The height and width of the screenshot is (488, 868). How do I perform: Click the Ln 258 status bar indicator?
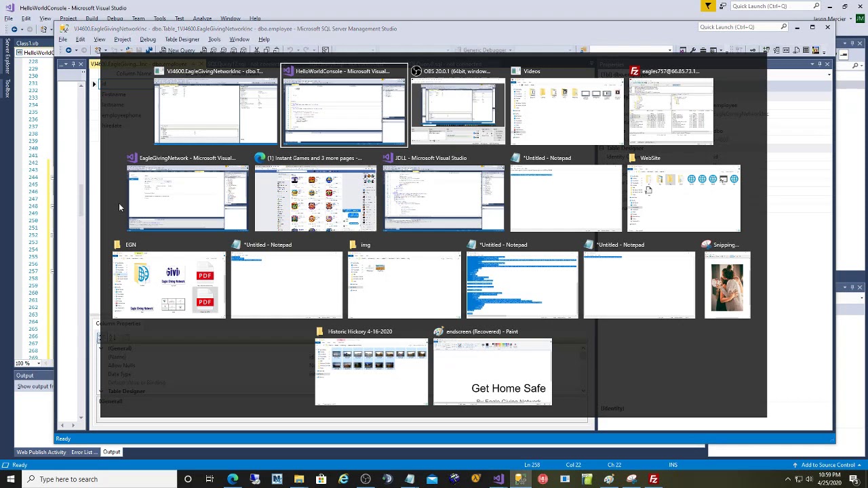click(x=531, y=465)
